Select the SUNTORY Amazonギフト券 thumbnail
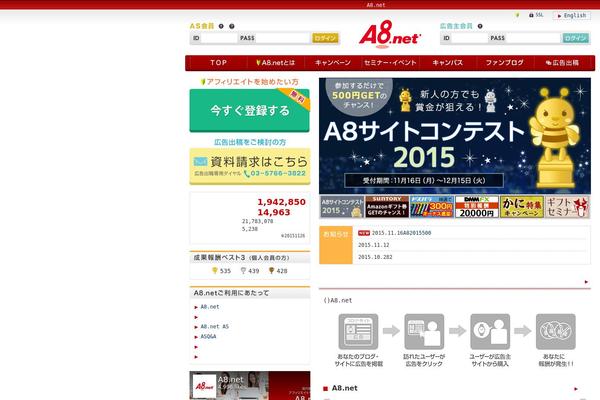The height and width of the screenshot is (400, 600). (x=387, y=207)
